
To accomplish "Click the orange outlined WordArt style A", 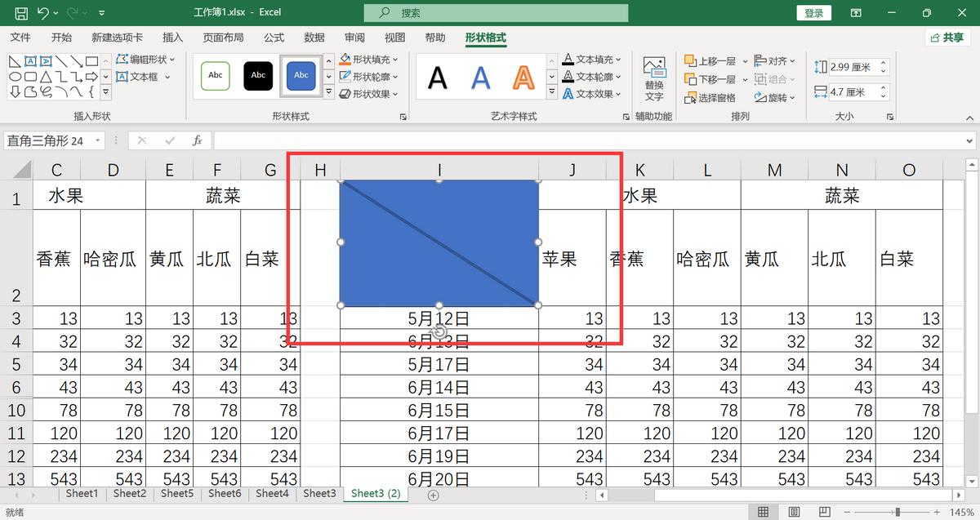I will click(x=522, y=75).
